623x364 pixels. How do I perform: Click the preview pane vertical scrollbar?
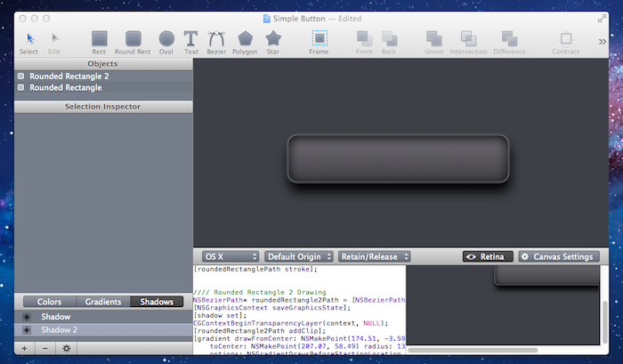coord(604,322)
